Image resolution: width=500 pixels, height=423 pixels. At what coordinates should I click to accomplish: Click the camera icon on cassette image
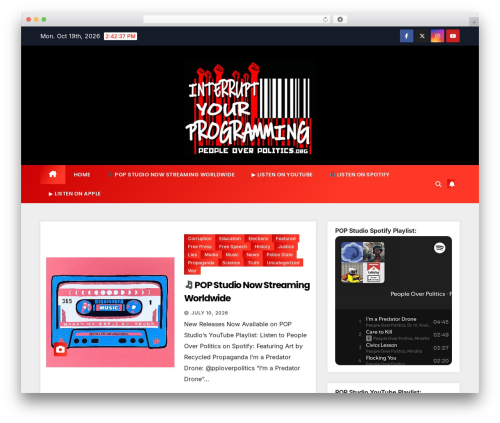click(60, 349)
